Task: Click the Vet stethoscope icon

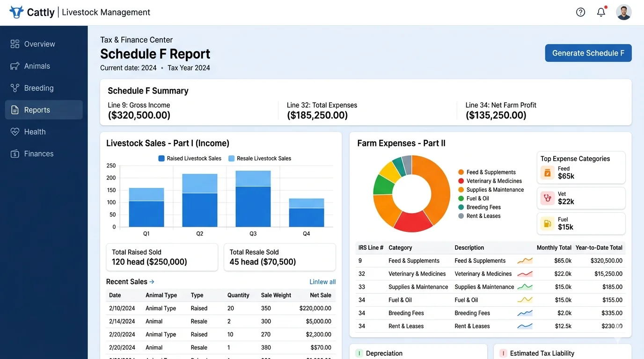Action: click(548, 198)
